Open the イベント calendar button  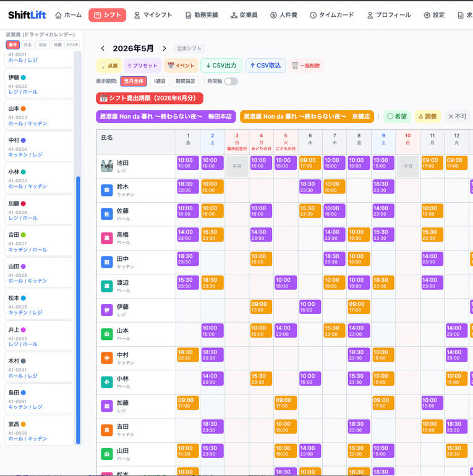[x=181, y=66]
